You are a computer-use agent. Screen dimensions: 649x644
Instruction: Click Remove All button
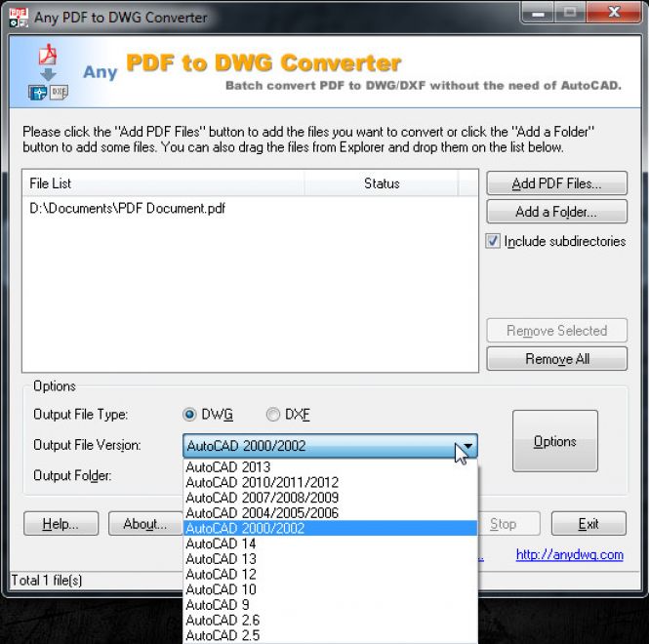(x=556, y=358)
